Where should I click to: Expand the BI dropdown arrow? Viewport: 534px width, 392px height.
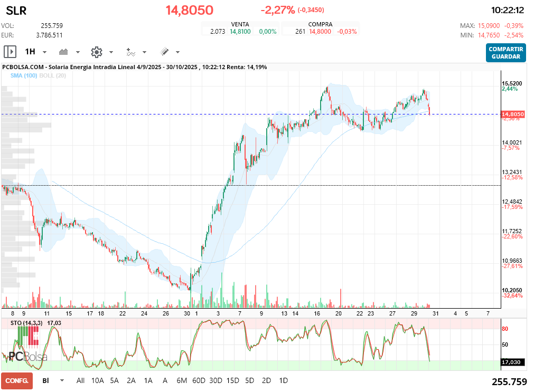pos(62,380)
